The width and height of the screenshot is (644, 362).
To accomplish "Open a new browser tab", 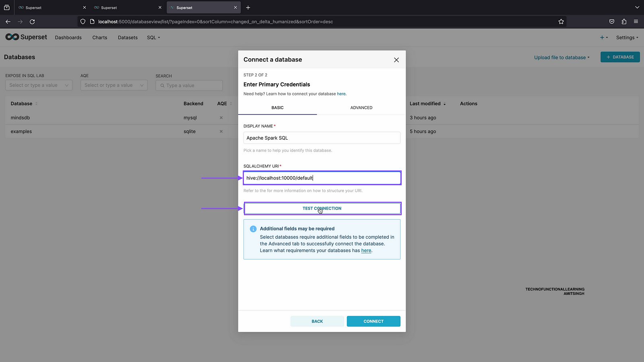I will point(248,8).
